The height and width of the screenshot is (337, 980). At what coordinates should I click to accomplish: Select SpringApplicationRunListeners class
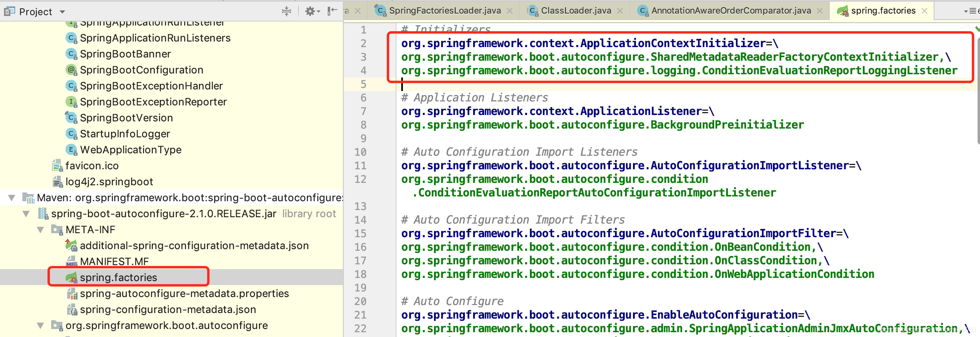pos(155,38)
